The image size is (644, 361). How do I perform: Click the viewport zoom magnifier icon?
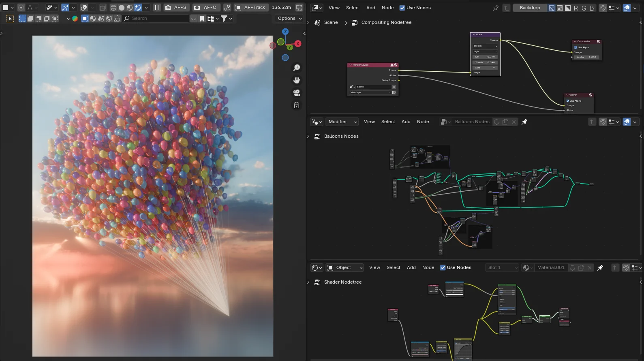[x=297, y=68]
